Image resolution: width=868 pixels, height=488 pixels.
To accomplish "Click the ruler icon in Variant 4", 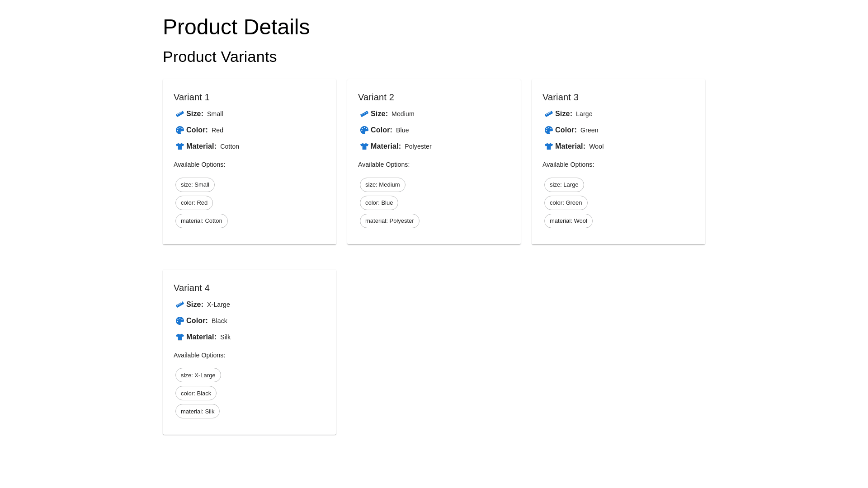I will 180,305.
